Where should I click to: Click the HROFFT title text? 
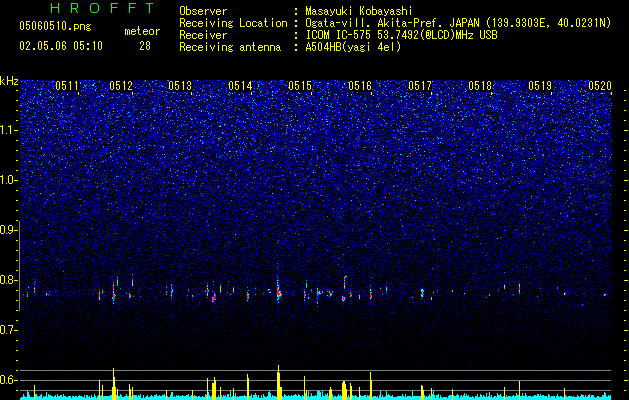pyautogui.click(x=102, y=8)
